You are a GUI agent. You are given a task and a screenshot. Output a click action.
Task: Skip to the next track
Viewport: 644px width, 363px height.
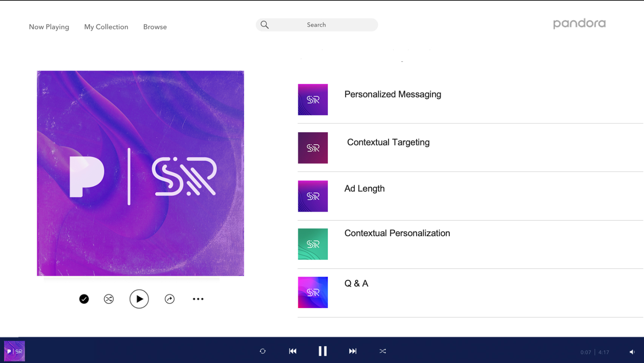click(x=353, y=351)
